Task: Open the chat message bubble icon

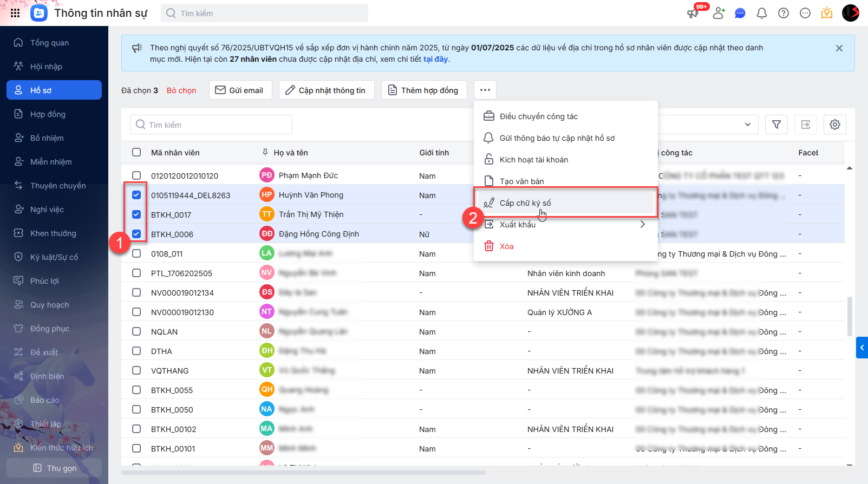Action: pyautogui.click(x=740, y=13)
